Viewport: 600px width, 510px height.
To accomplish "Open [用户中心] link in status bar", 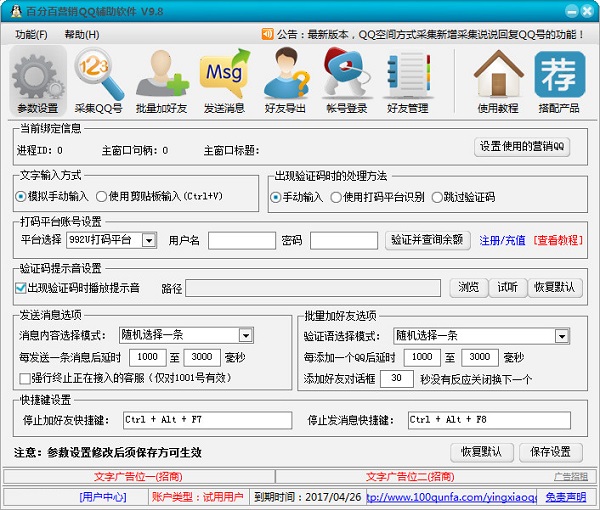I will (x=103, y=497).
